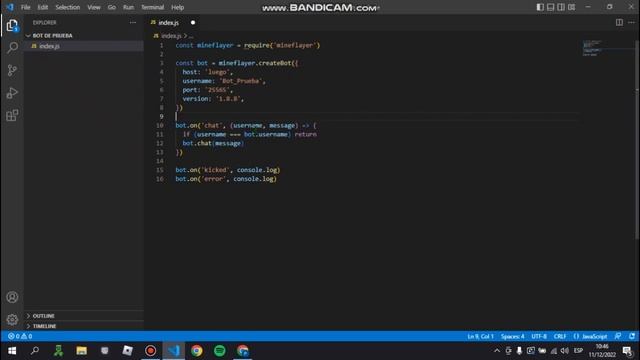Open the Edit menu
This screenshot has width=640, height=360.
point(42,7)
